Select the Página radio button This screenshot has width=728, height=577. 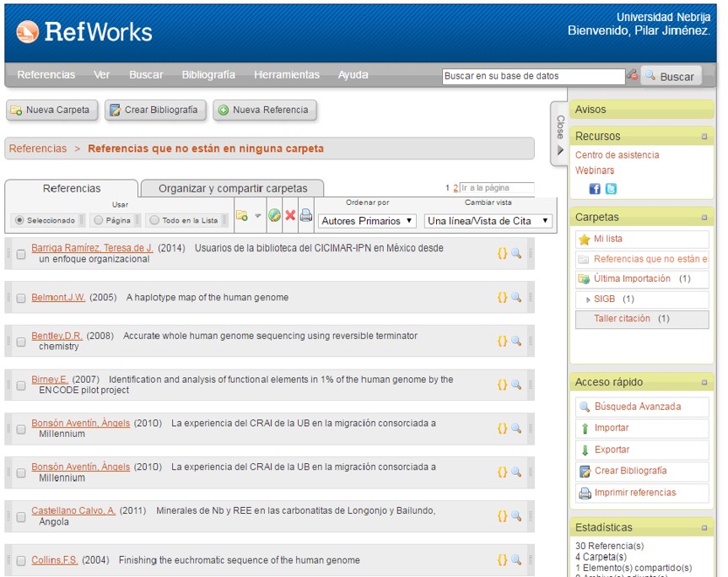pyautogui.click(x=98, y=220)
